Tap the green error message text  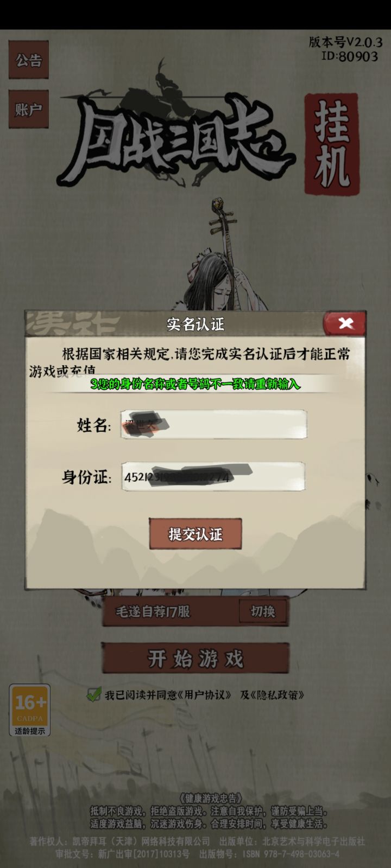[195, 384]
